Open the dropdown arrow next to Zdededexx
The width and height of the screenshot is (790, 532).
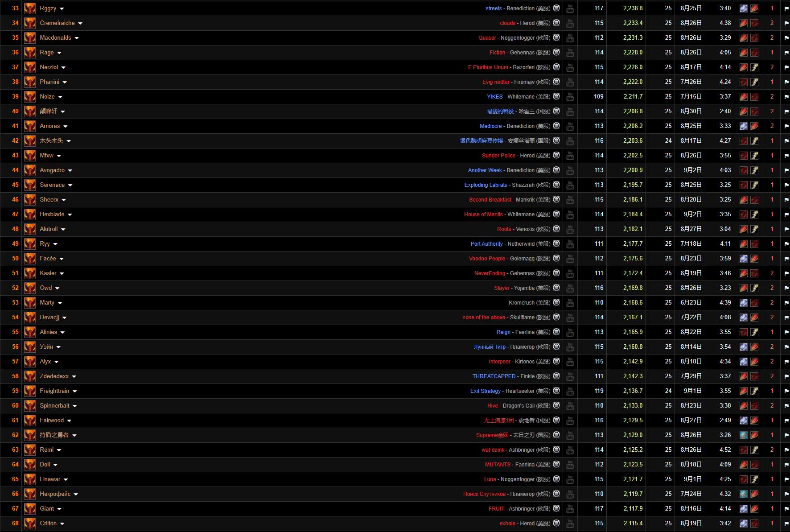click(74, 377)
